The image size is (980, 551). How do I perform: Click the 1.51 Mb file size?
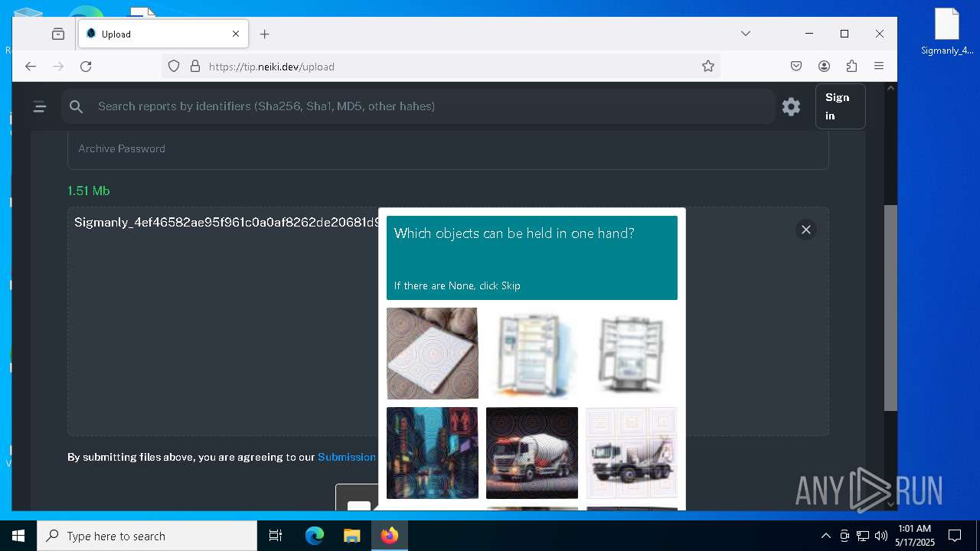[89, 191]
